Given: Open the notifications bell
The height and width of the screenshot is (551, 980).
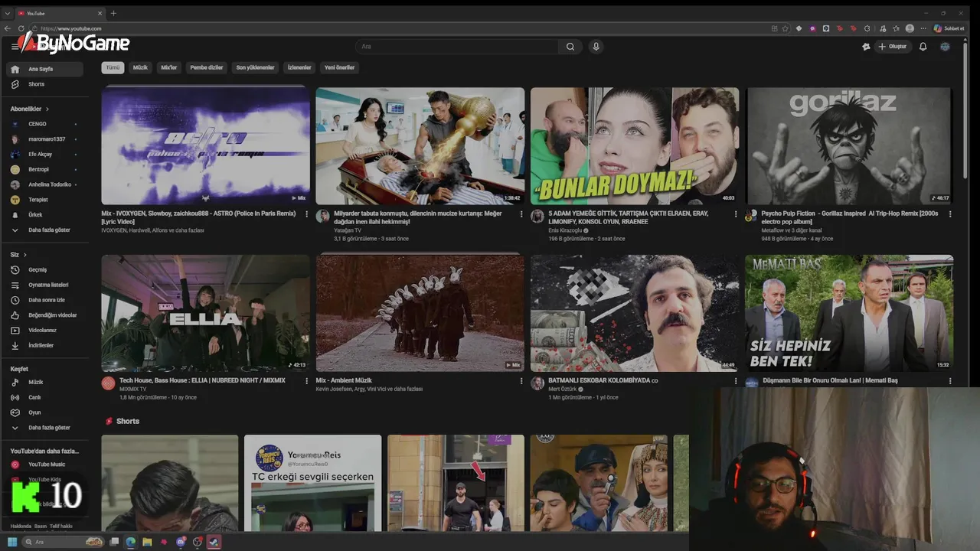Looking at the screenshot, I should tap(923, 47).
